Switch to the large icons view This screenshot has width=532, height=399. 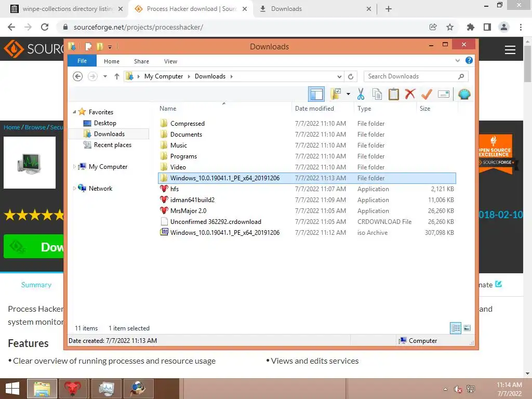click(467, 328)
